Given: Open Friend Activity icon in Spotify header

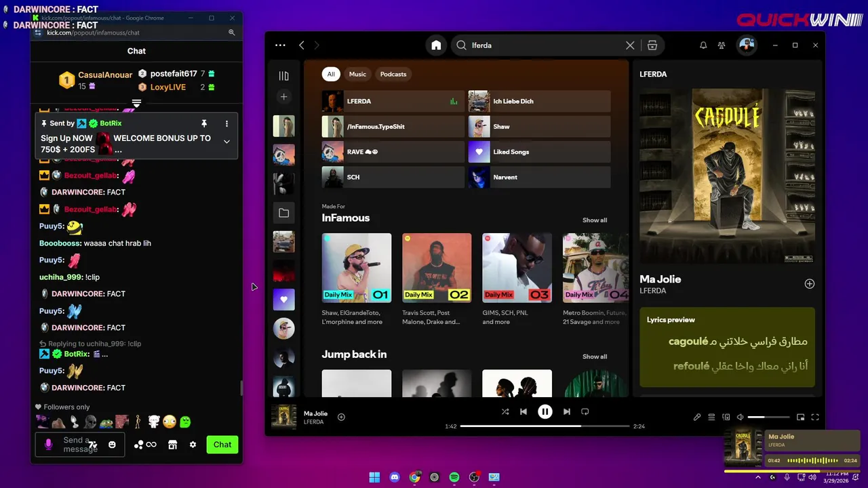Looking at the screenshot, I should [x=722, y=45].
